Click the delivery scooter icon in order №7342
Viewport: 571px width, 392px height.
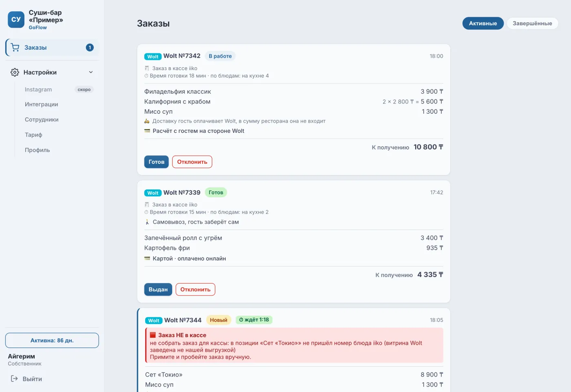[147, 121]
